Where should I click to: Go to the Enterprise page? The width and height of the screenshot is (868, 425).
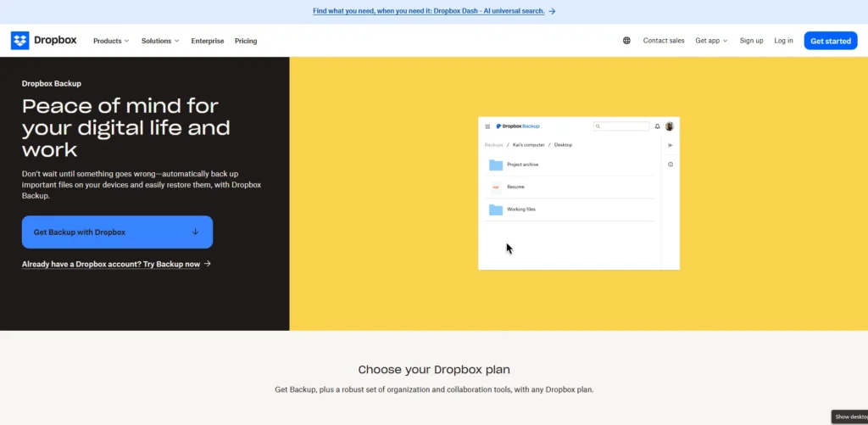click(x=208, y=41)
